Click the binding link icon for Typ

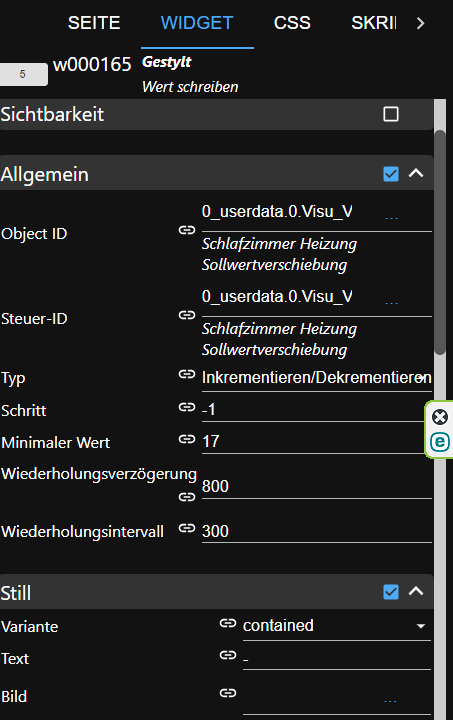187,374
